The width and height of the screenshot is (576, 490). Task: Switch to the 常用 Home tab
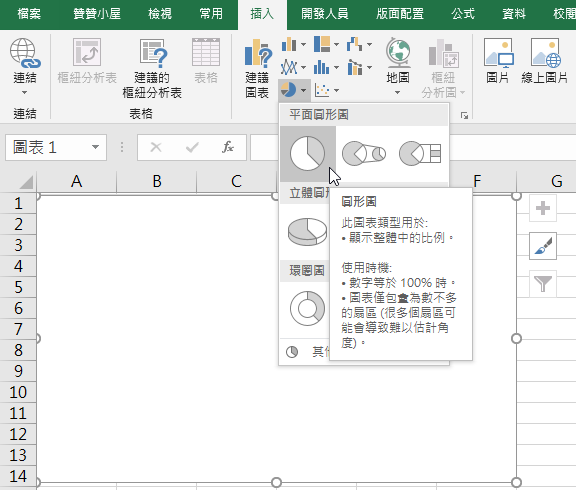coord(211,14)
